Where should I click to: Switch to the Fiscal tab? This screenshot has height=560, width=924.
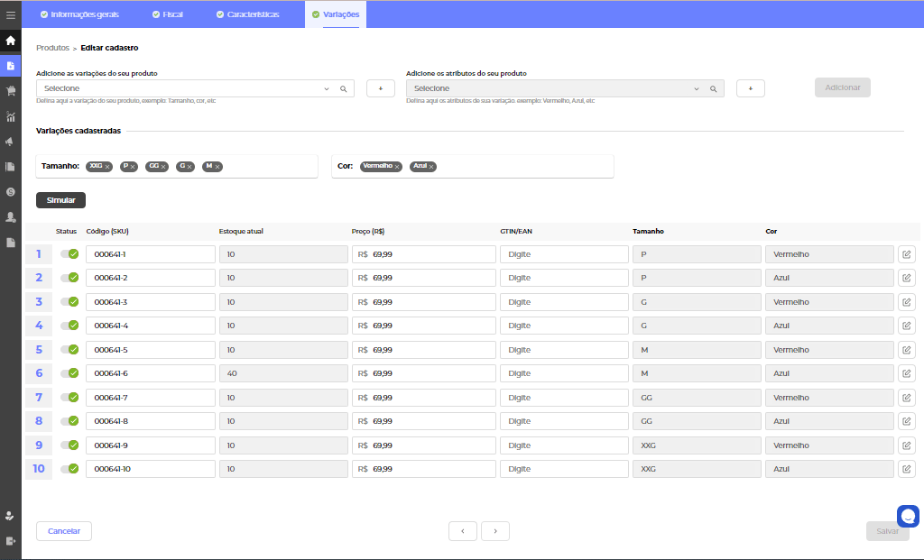167,14
